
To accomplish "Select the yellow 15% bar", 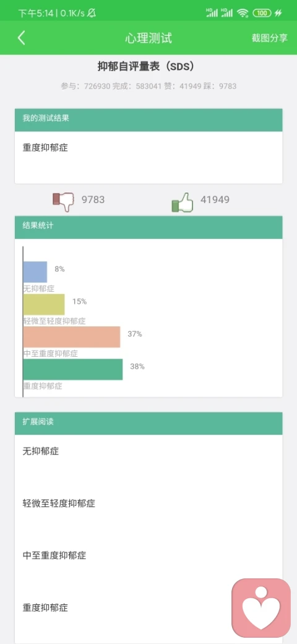I will pos(44,304).
